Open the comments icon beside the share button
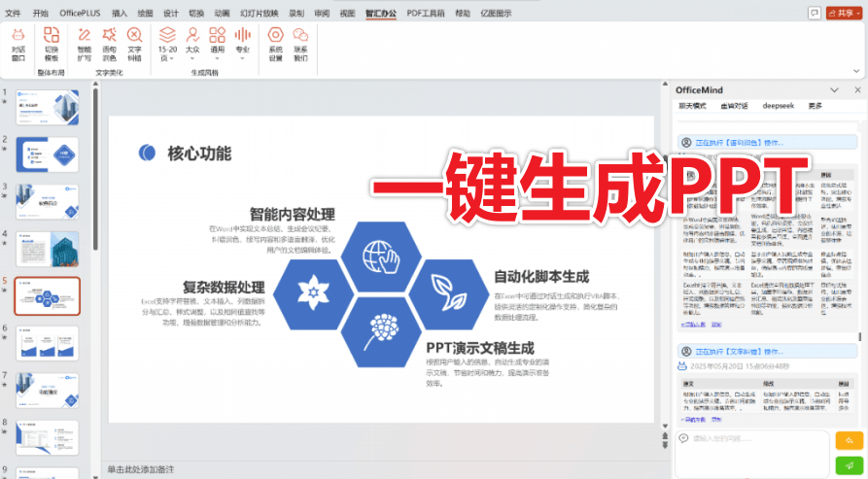 click(x=814, y=14)
